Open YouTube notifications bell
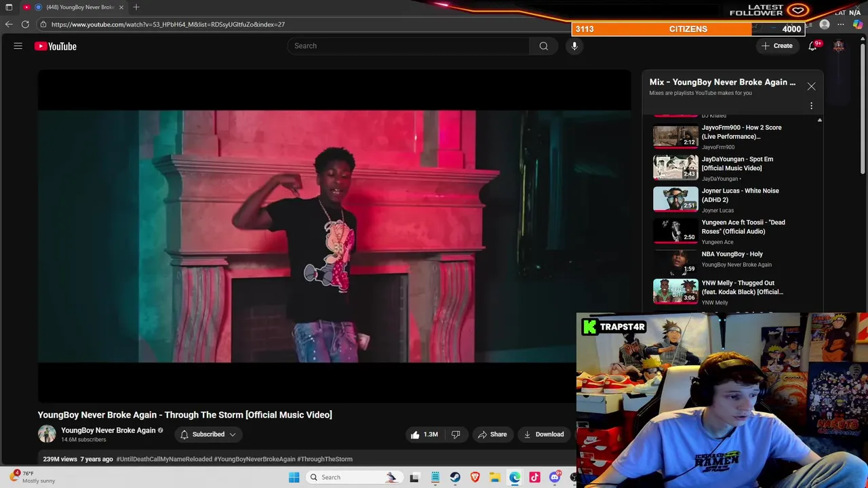Image resolution: width=868 pixels, height=488 pixels. click(812, 46)
